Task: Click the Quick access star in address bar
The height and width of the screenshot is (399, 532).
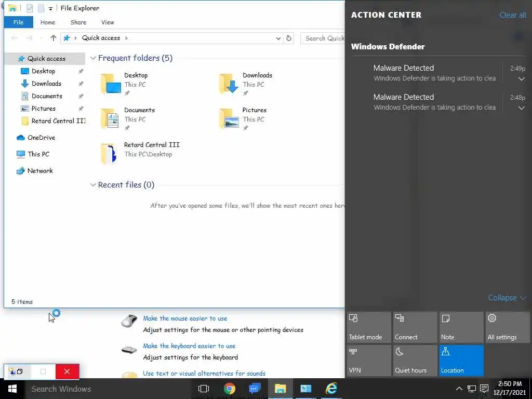Action: click(x=67, y=38)
